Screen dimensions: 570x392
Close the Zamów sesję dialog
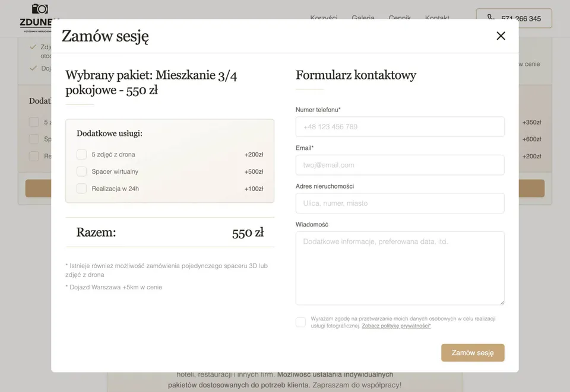[x=501, y=36]
